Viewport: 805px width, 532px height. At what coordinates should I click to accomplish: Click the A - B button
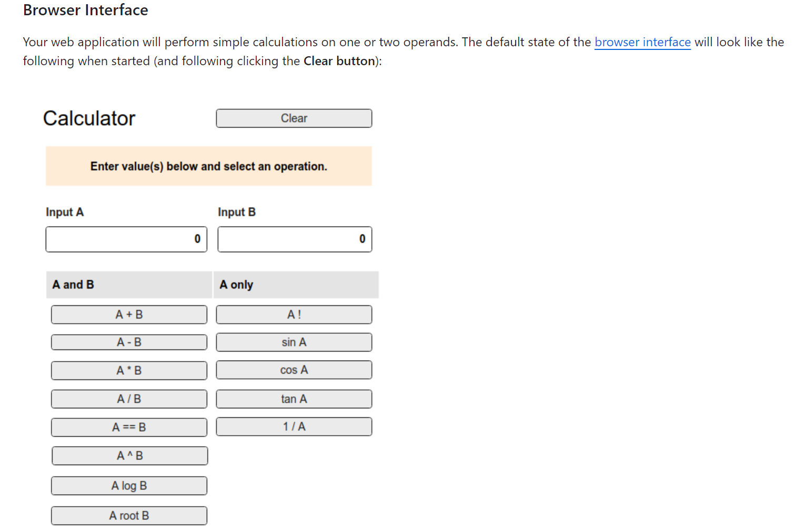(x=129, y=342)
